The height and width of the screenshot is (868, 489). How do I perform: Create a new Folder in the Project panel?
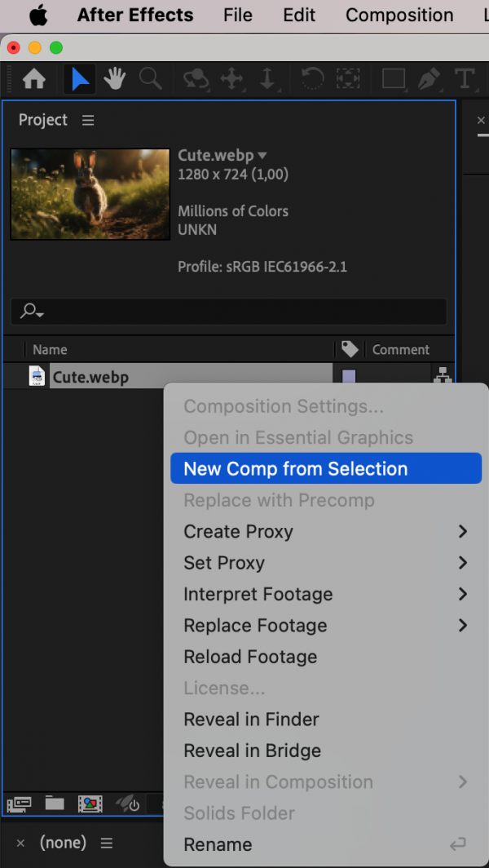tap(54, 804)
